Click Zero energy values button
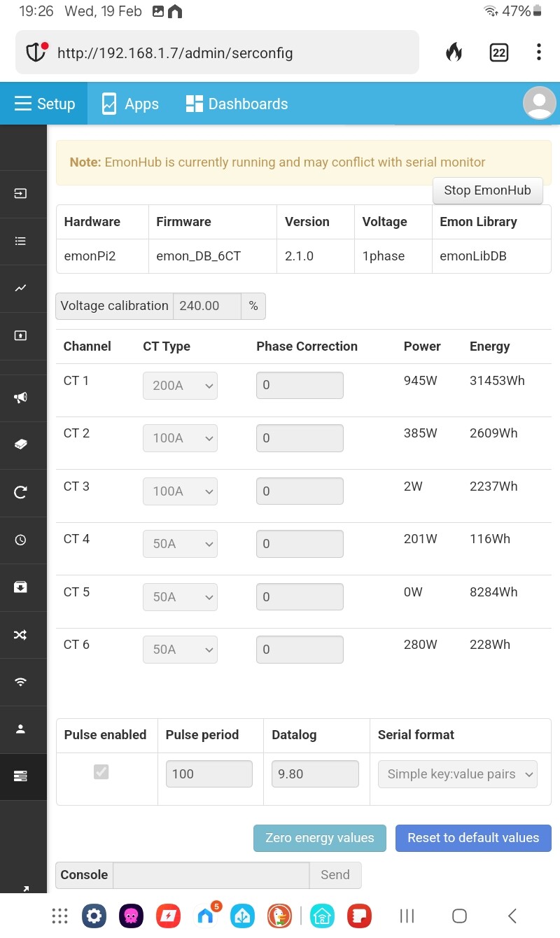Viewport: 560px width, 938px height. coord(320,838)
